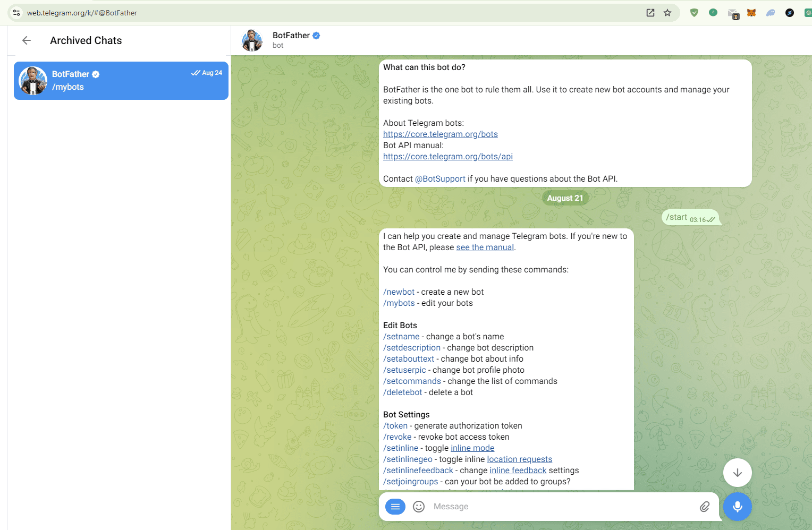The width and height of the screenshot is (812, 530).
Task: Open the 'location requests' link
Action: tap(520, 459)
